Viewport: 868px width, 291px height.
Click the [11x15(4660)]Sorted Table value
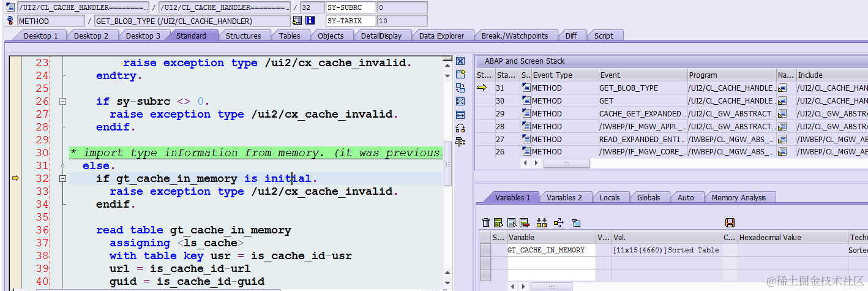(666, 250)
